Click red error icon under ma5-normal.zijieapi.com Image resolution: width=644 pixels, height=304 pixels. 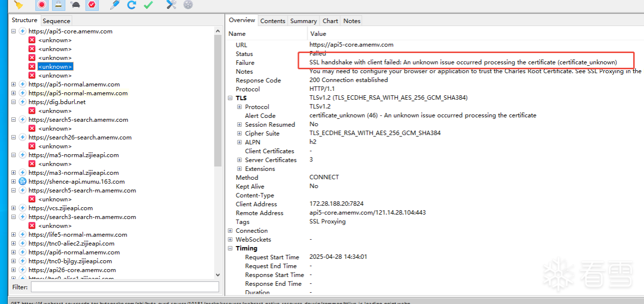pos(32,164)
